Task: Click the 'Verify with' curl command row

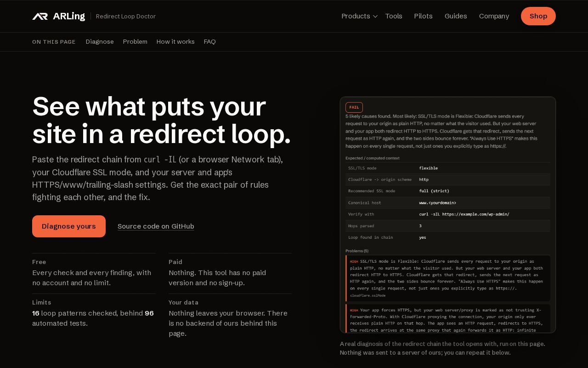Action: click(x=448, y=214)
